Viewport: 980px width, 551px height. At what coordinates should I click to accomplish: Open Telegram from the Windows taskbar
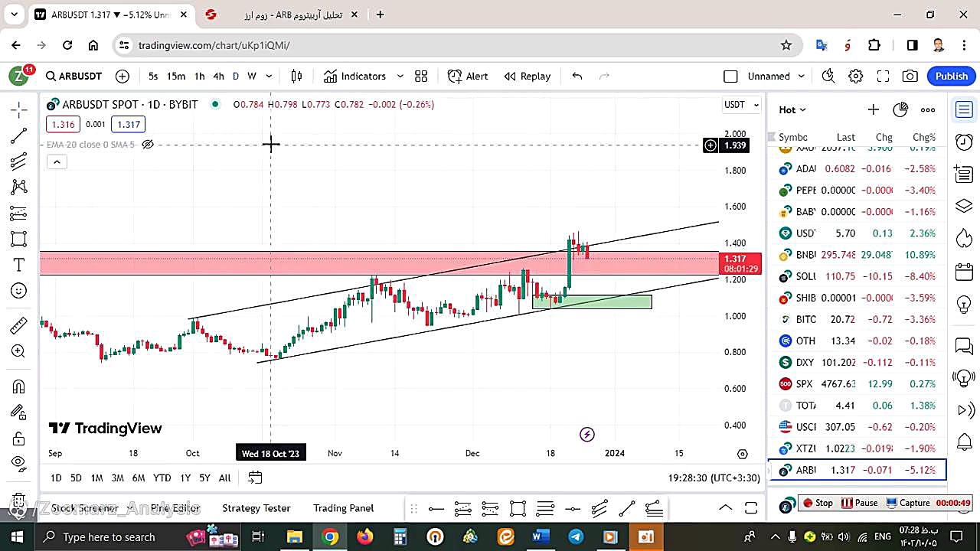pos(576,536)
